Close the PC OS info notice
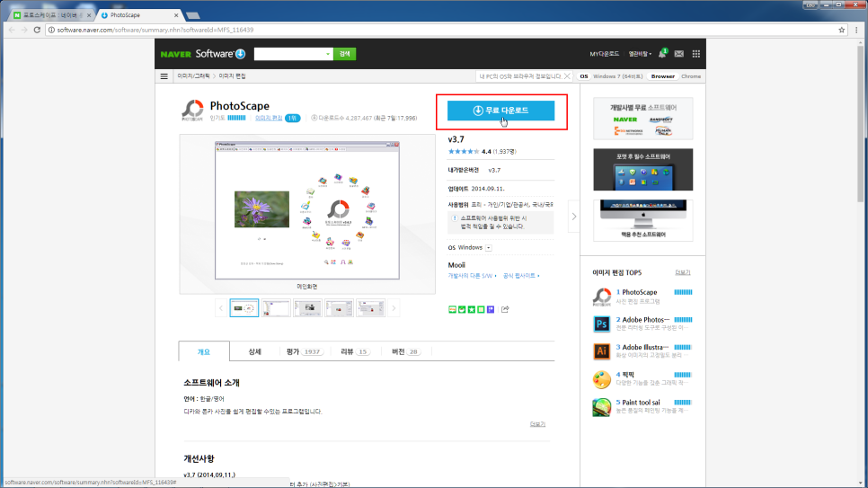The width and height of the screenshot is (868, 488). click(567, 76)
